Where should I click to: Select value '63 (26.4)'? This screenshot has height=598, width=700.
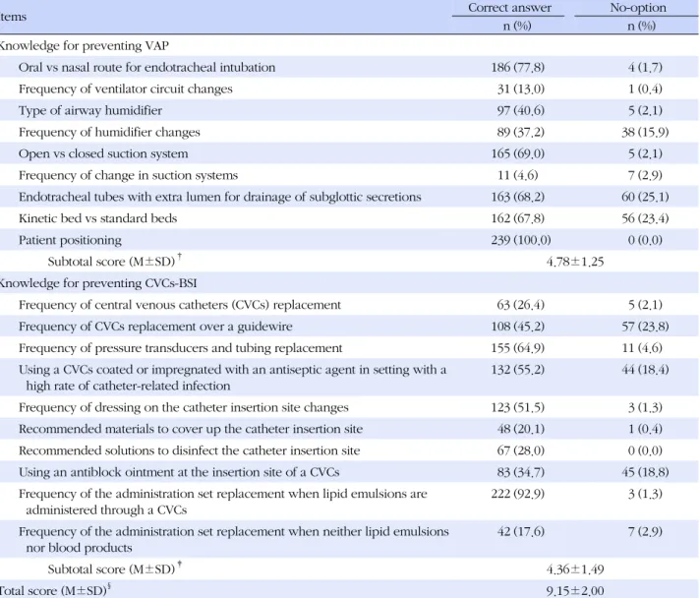click(520, 305)
